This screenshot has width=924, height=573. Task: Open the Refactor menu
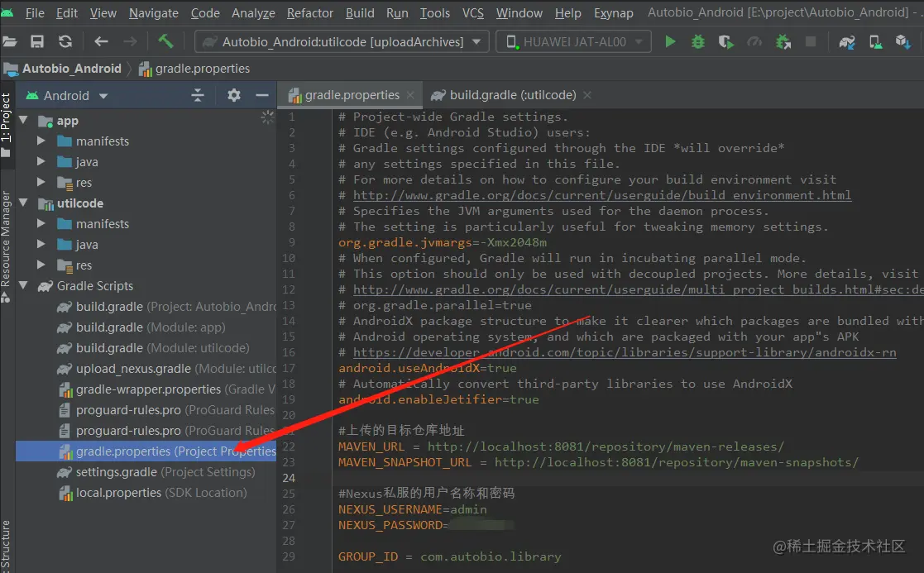[x=310, y=13]
